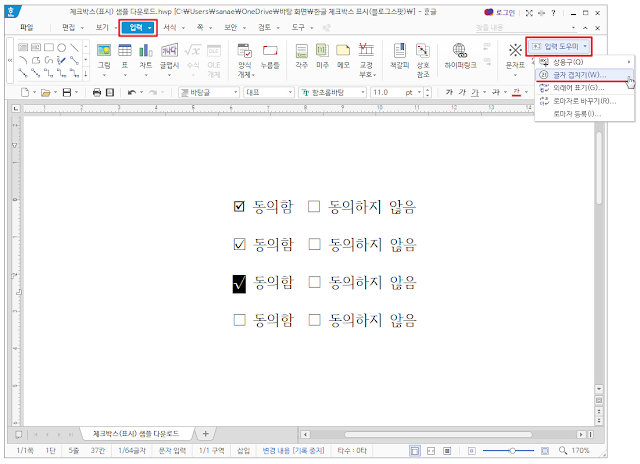The image size is (640, 464).
Task: Click the empty box directly before 동의함
Action: (240, 320)
